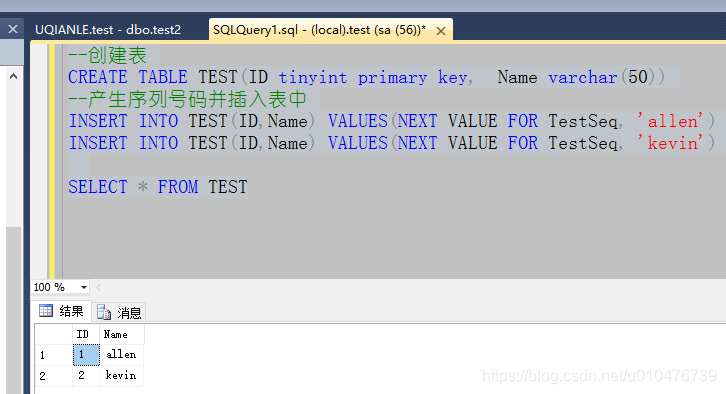Image resolution: width=726 pixels, height=394 pixels.
Task: Switch to UQIANLE.test - dbo.test2 tab
Action: tap(108, 30)
